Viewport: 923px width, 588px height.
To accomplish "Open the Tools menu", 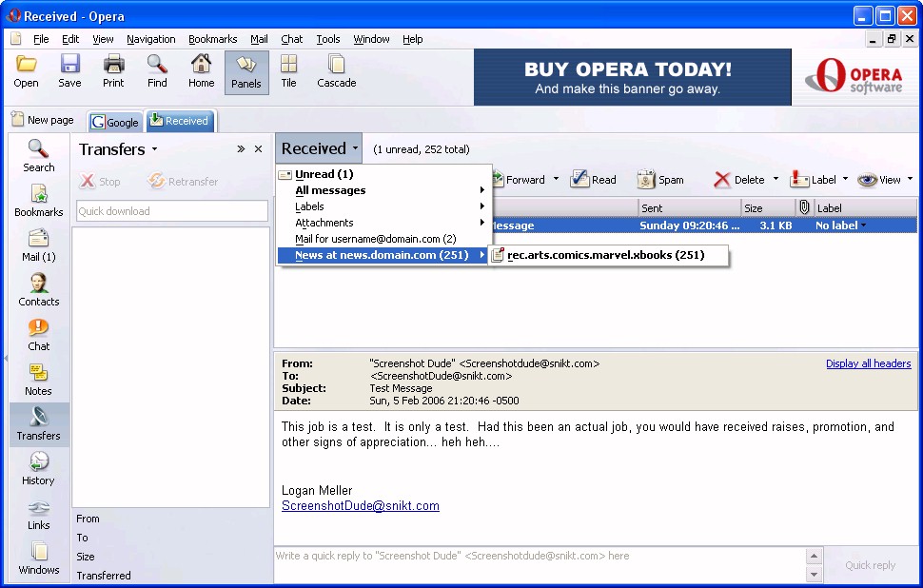I will click(328, 39).
